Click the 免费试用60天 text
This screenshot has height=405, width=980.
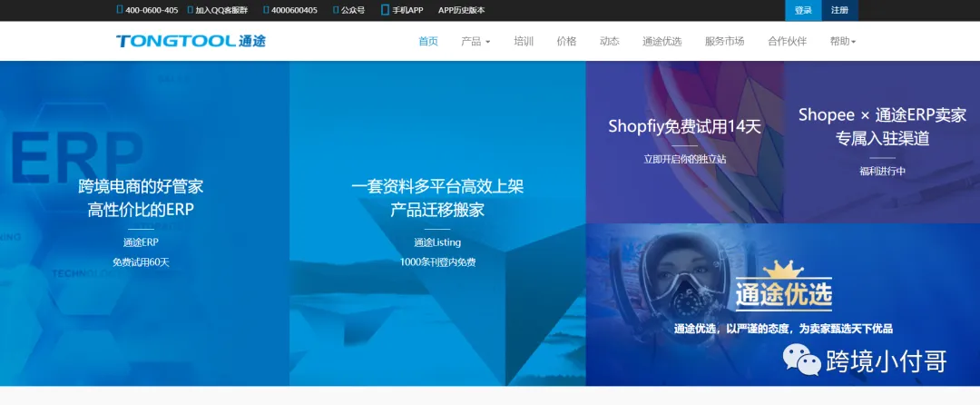[141, 262]
